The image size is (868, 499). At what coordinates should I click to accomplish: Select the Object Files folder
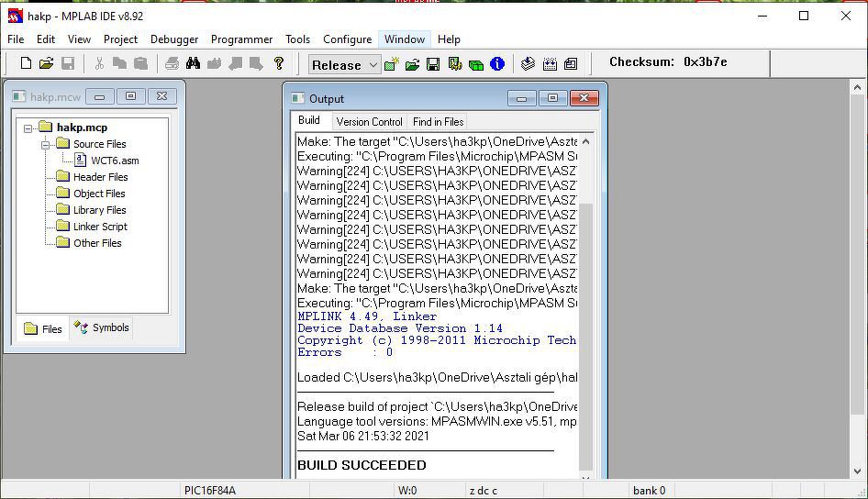91,194
